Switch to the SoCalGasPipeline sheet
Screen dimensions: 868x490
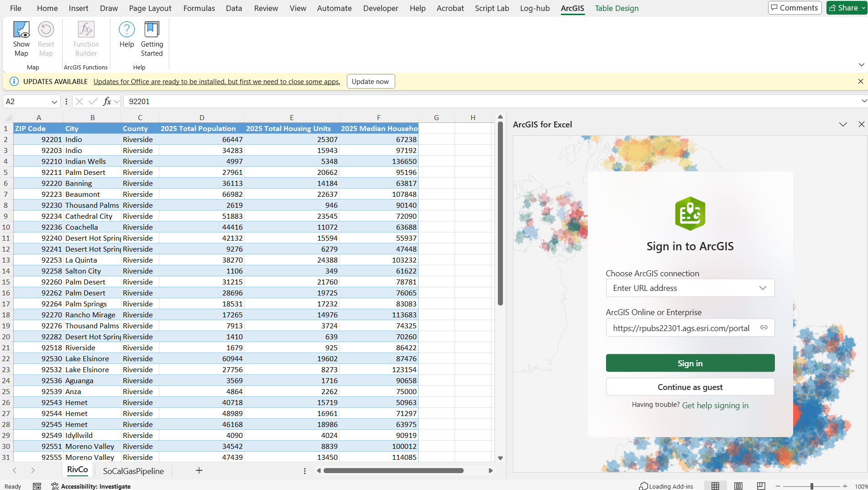pos(133,471)
